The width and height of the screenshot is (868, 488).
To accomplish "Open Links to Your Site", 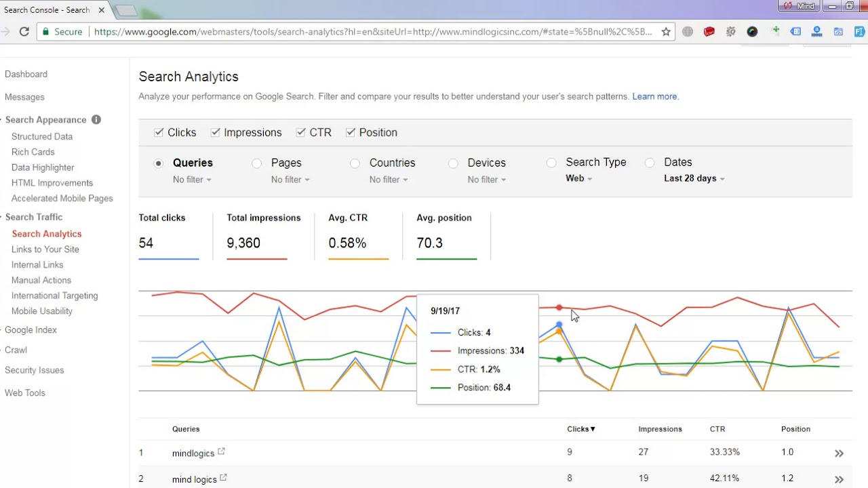I will (x=45, y=249).
